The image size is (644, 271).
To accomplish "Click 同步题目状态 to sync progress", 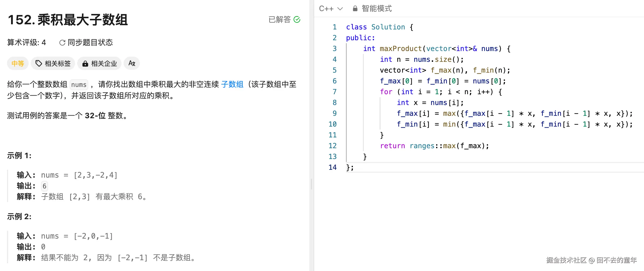I will (90, 42).
